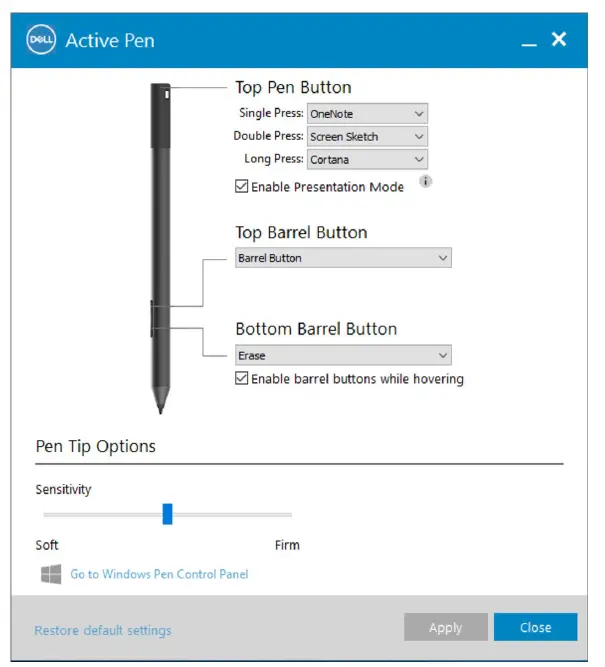
Task: Click the Long Press label
Action: click(x=274, y=159)
